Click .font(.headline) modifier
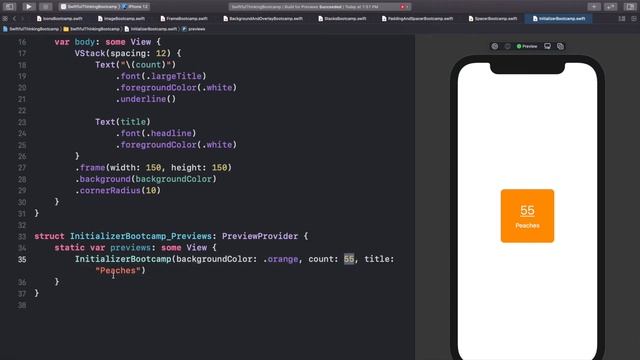 [x=156, y=133]
